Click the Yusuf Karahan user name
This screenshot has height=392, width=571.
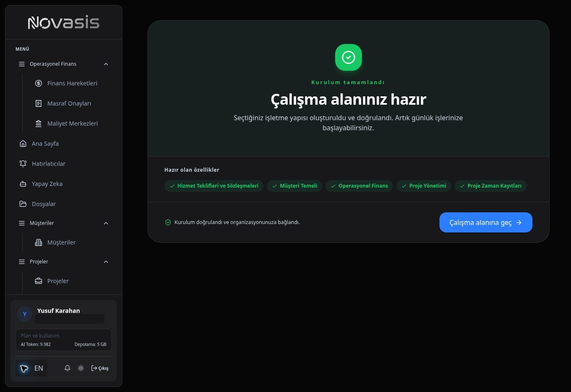(x=59, y=311)
